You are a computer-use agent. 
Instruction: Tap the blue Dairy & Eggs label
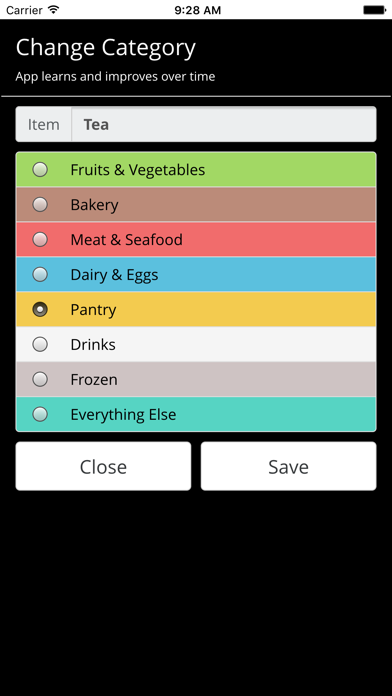click(x=115, y=275)
